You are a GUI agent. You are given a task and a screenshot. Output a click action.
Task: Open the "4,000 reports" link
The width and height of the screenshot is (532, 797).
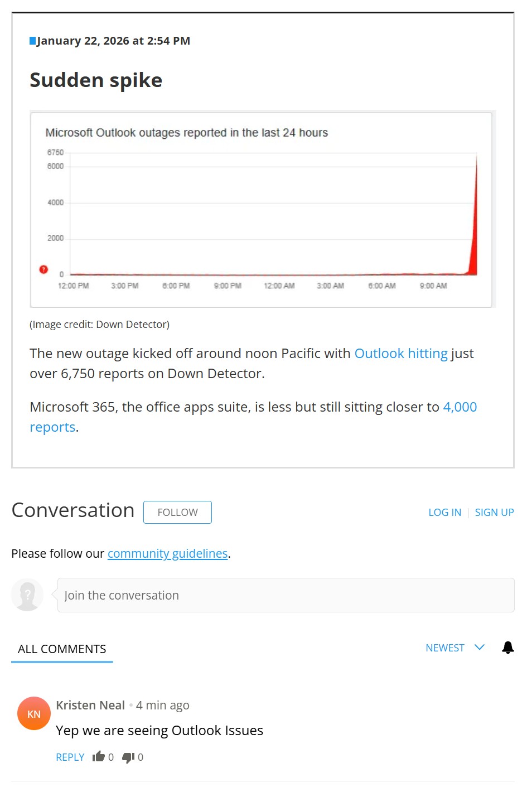(460, 407)
